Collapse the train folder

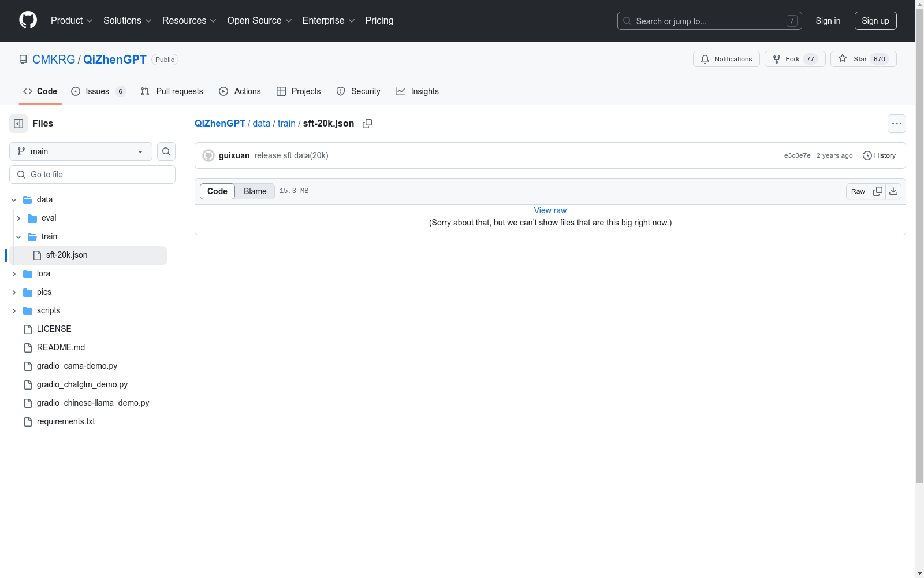pyautogui.click(x=18, y=237)
